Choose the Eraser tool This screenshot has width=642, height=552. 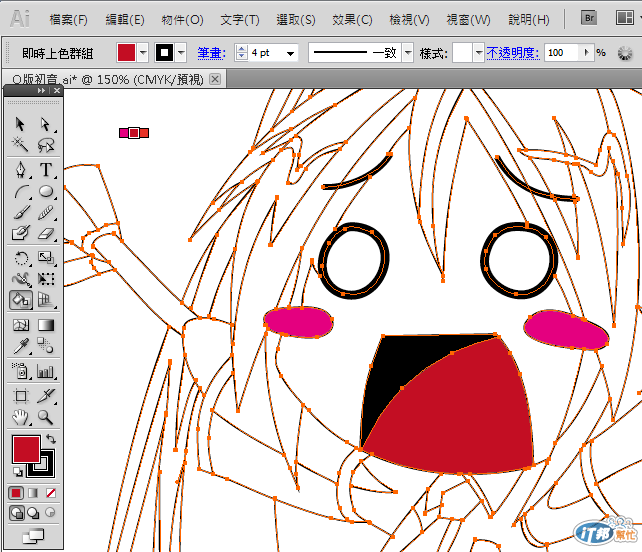tap(45, 233)
